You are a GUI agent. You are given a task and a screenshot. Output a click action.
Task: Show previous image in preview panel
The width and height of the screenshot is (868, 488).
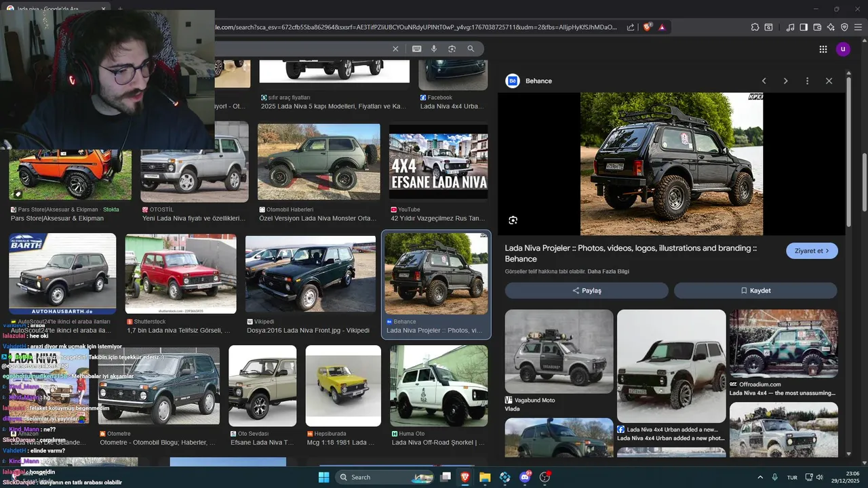click(x=764, y=81)
